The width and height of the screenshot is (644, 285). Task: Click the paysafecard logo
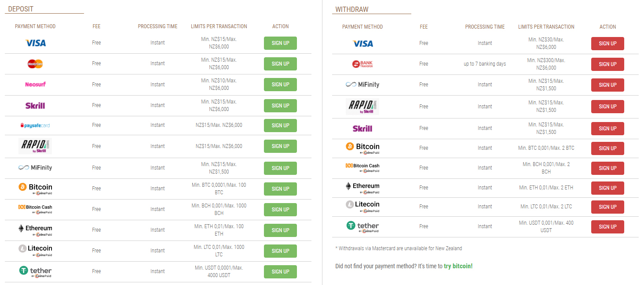point(35,126)
